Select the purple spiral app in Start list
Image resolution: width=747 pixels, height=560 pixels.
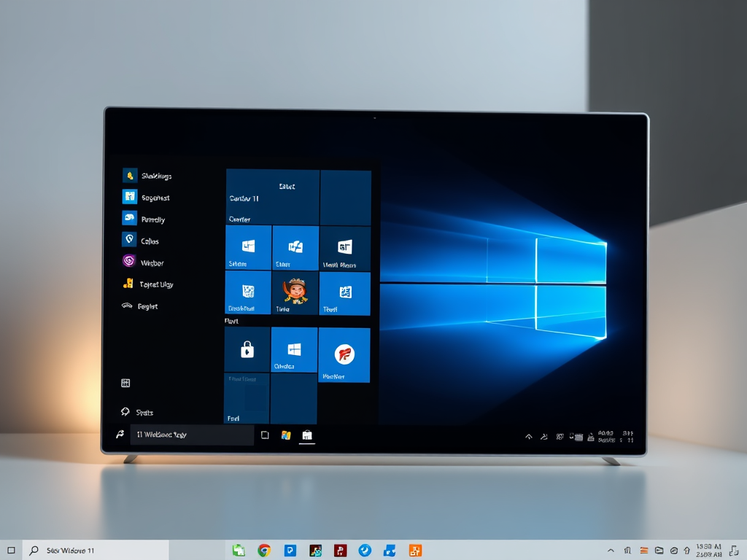coord(129,261)
